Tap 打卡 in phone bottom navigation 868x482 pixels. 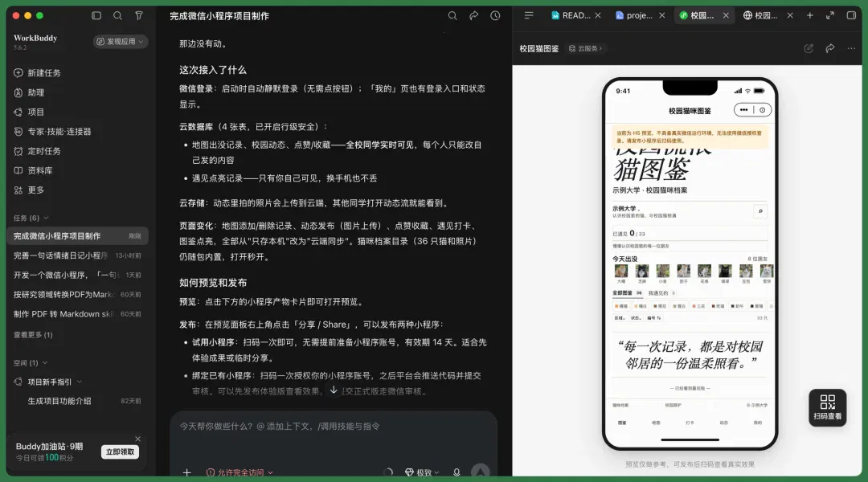(690, 423)
